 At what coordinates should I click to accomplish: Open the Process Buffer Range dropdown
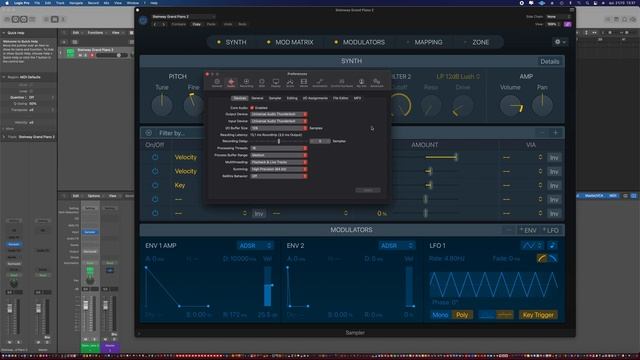(x=279, y=155)
